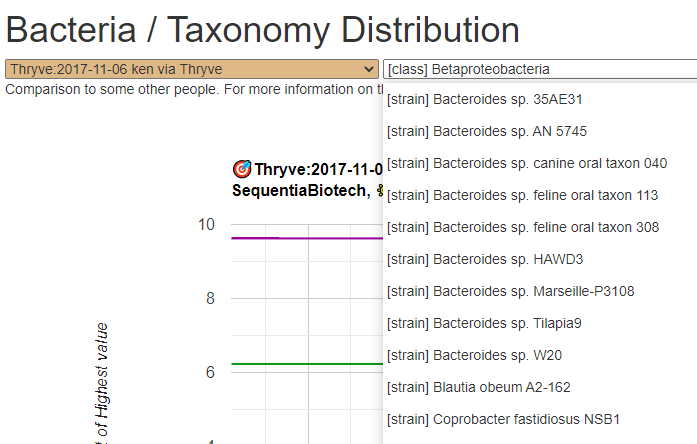Click the SequentiaBiotech legend label
This screenshot has height=444, width=697.
[x=300, y=190]
